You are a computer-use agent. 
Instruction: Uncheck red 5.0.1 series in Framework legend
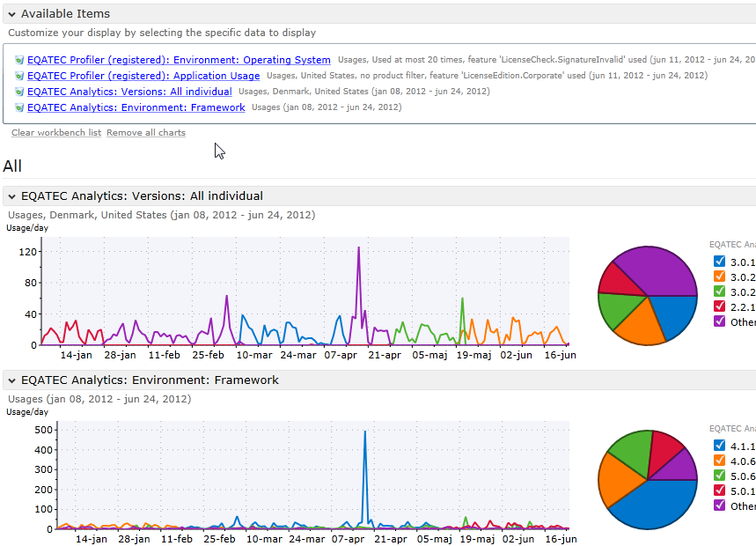719,491
